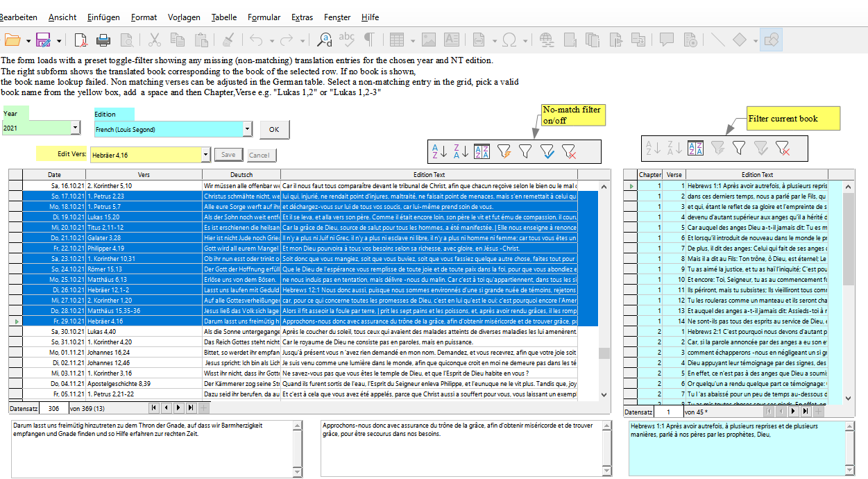Open standard filter in the No-match filter toolbar
Image resolution: width=868 pixels, height=479 pixels.
525,151
